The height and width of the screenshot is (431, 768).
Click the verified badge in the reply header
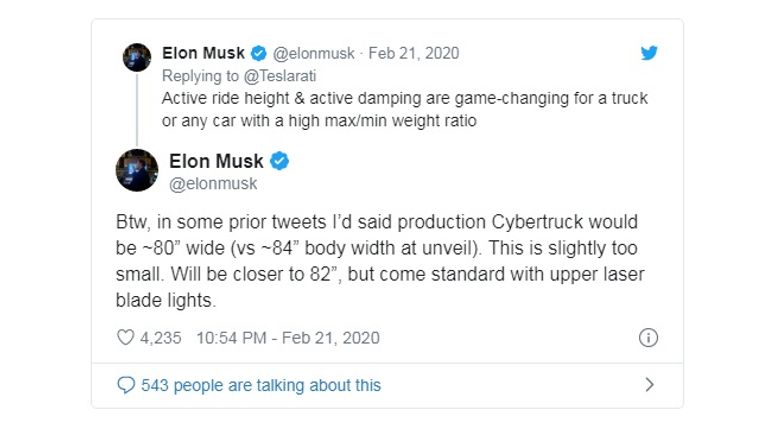[258, 53]
